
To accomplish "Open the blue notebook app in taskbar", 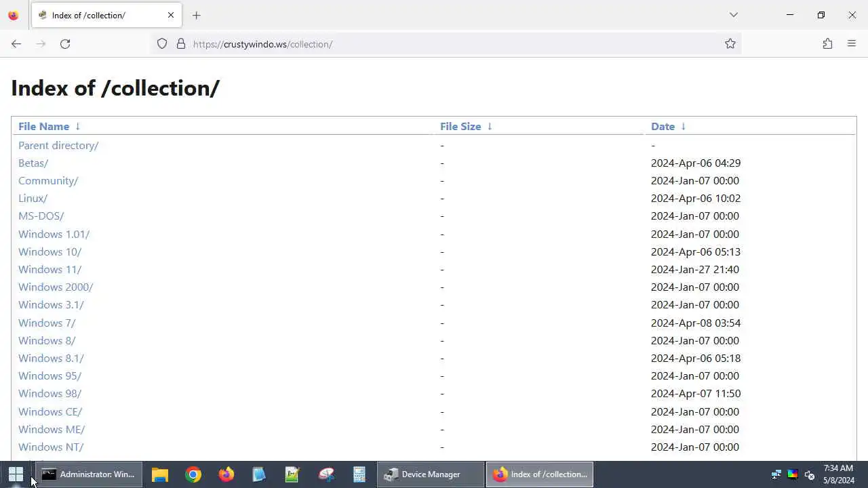I will [259, 474].
